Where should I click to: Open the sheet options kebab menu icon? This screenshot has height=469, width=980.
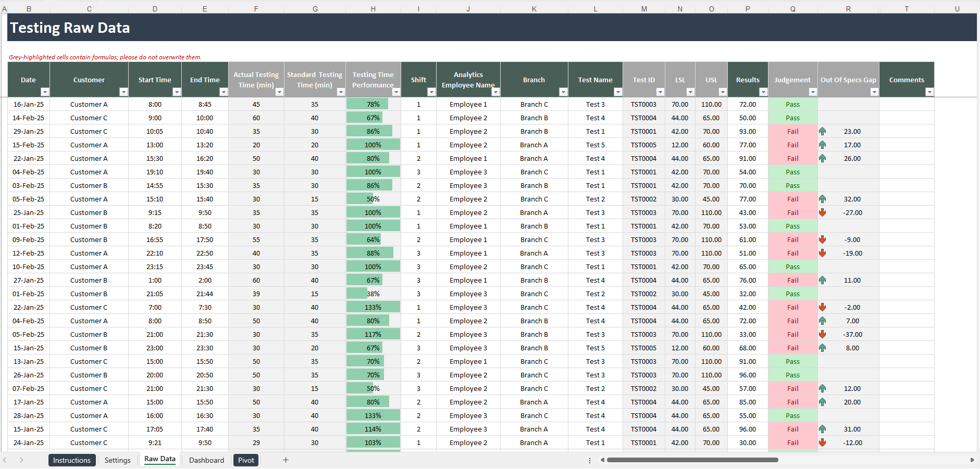pyautogui.click(x=589, y=460)
